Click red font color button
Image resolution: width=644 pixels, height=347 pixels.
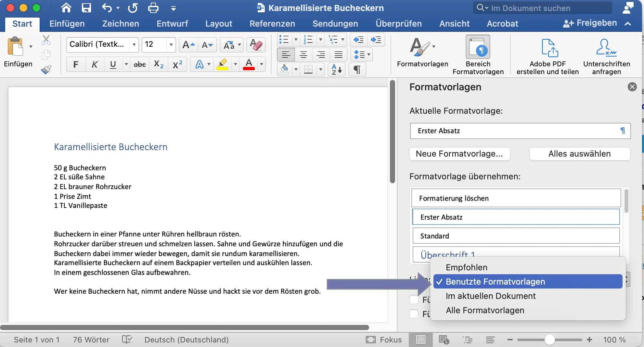[x=249, y=64]
